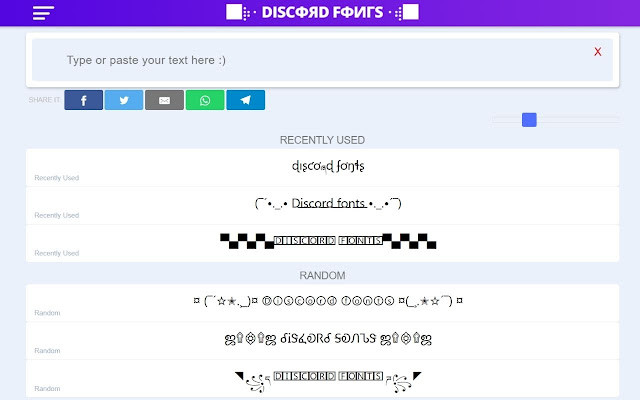
Task: Copy the circled letters star style
Action: pos(322,303)
